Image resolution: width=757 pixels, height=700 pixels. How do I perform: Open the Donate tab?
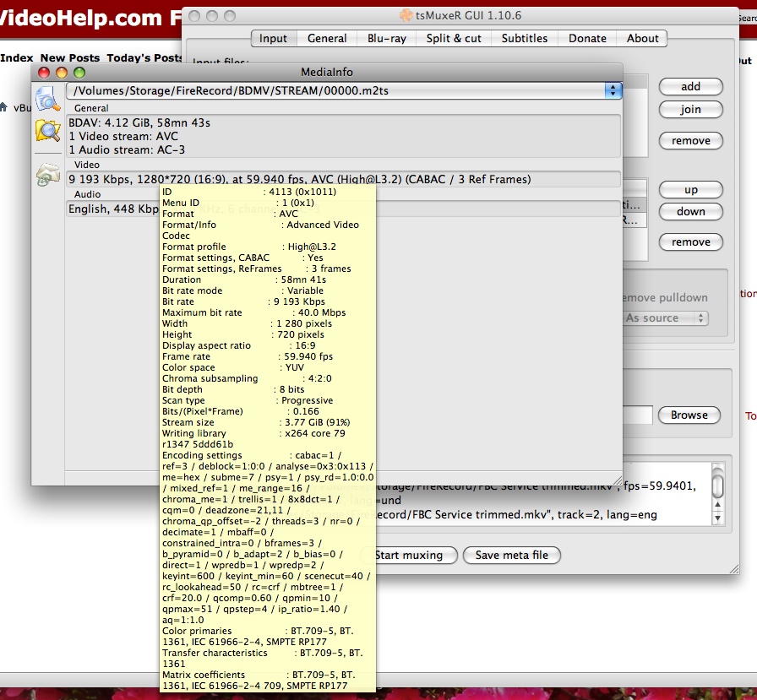pyautogui.click(x=587, y=39)
